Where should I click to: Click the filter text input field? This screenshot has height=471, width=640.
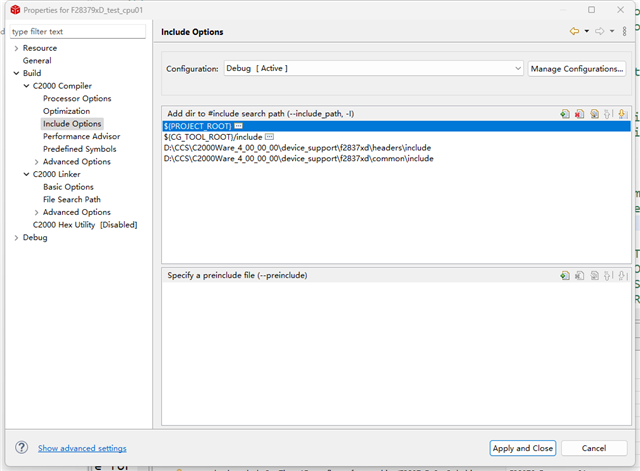(77, 31)
